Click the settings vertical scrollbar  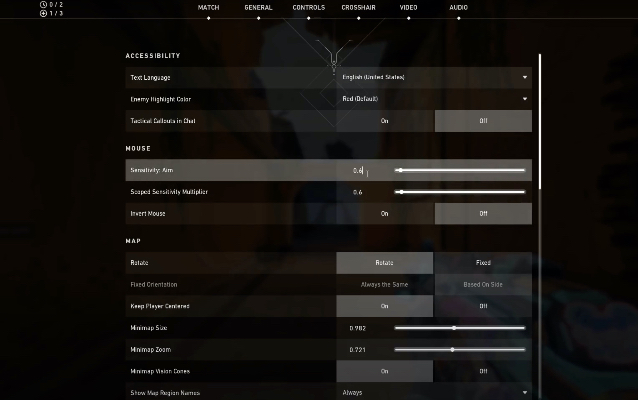point(540,121)
